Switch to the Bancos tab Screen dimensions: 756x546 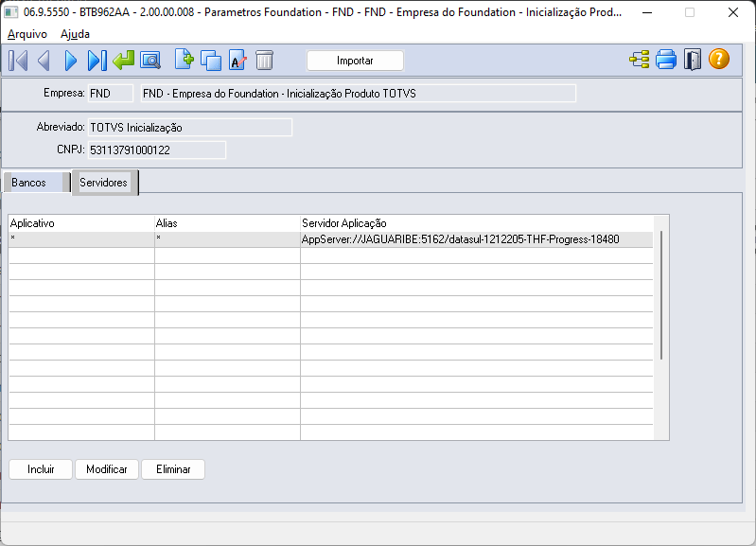(36, 183)
